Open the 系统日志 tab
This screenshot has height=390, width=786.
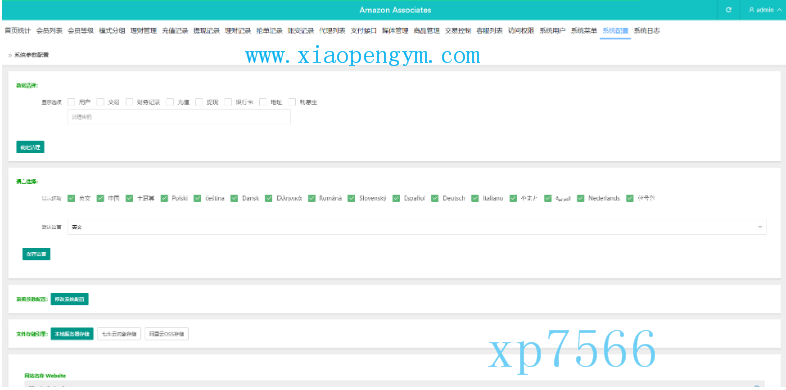[x=647, y=31]
